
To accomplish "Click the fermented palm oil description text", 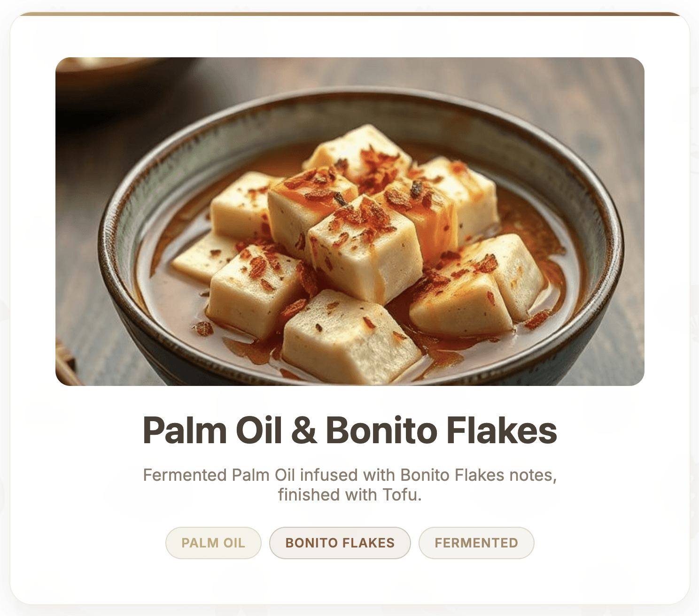I will point(350,485).
